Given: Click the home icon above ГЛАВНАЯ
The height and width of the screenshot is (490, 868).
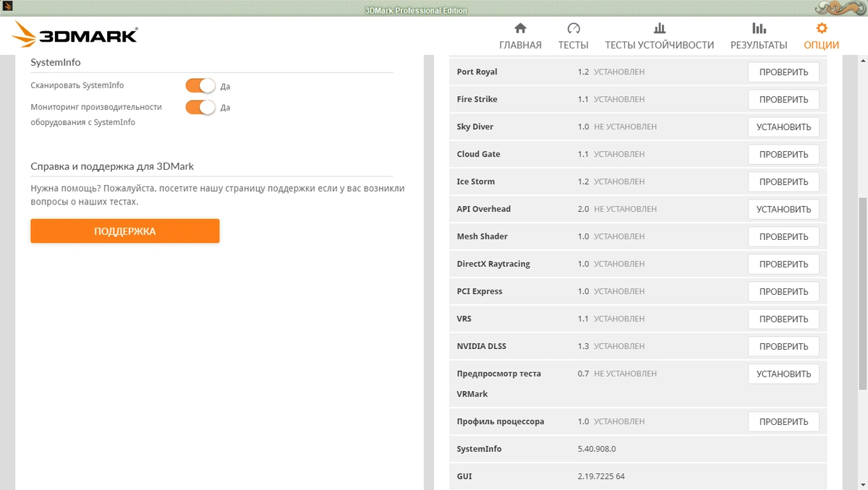Looking at the screenshot, I should coord(520,28).
